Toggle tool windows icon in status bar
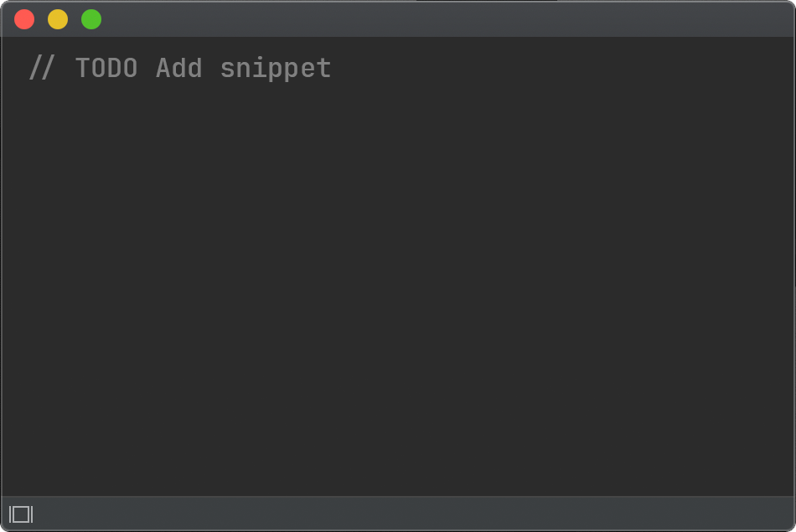The height and width of the screenshot is (532, 796). tap(21, 514)
